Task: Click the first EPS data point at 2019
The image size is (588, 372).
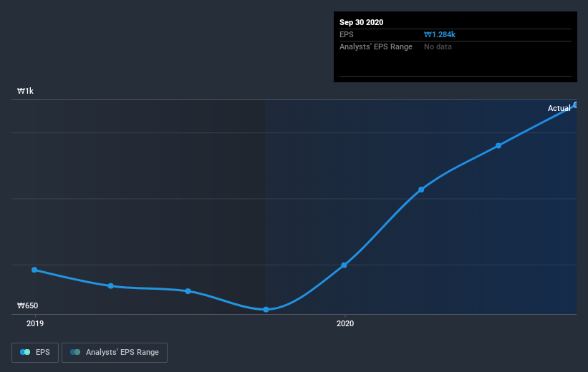Action: click(x=34, y=270)
